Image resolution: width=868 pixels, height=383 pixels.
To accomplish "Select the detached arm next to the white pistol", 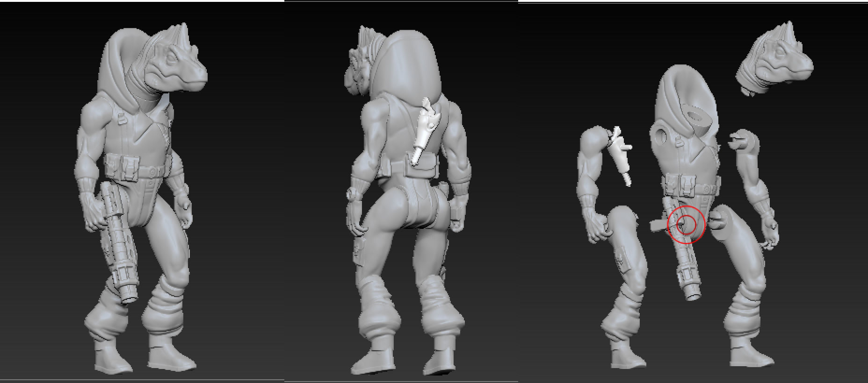I will [594, 184].
